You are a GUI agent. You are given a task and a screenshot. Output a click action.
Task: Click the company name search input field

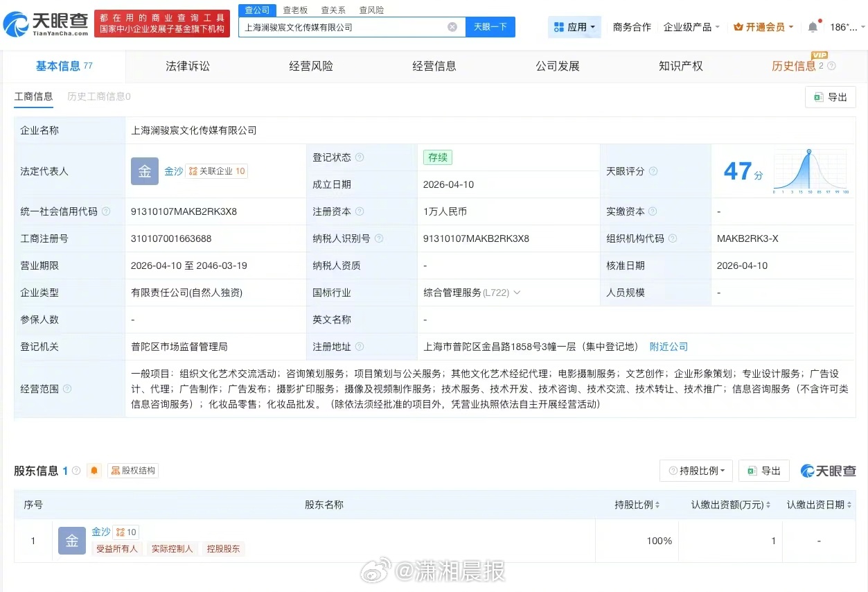tap(346, 26)
